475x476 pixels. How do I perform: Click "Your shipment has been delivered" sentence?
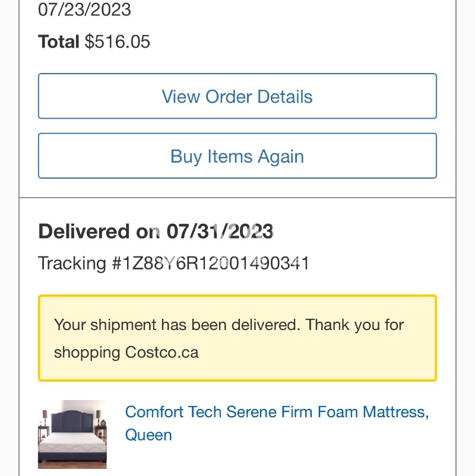pyautogui.click(x=176, y=325)
